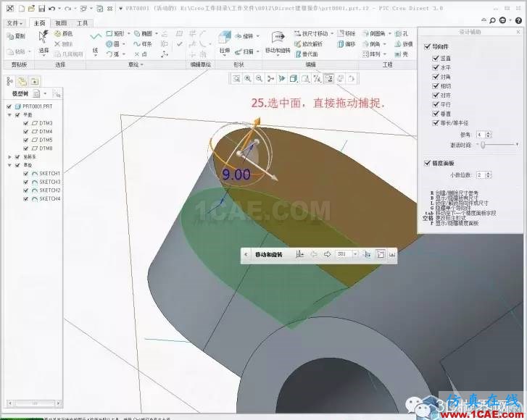Click the 复制 copy command
Image resolution: width=527 pixels, height=420 pixels.
[x=16, y=36]
